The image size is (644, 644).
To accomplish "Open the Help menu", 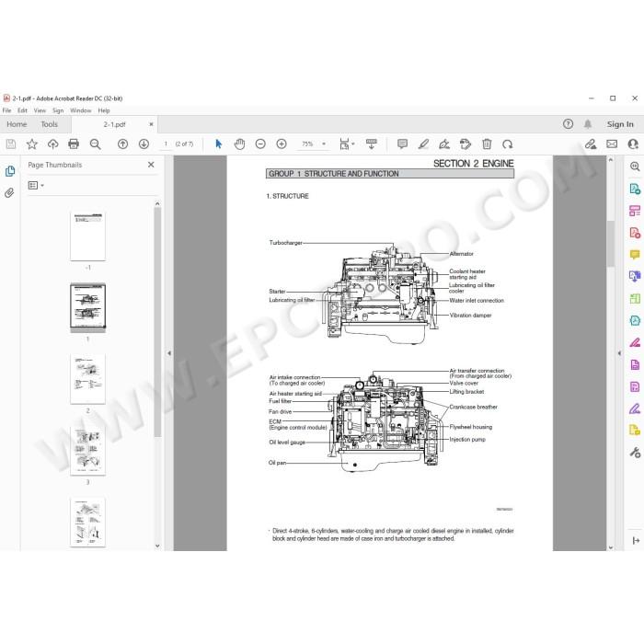I will coord(104,110).
